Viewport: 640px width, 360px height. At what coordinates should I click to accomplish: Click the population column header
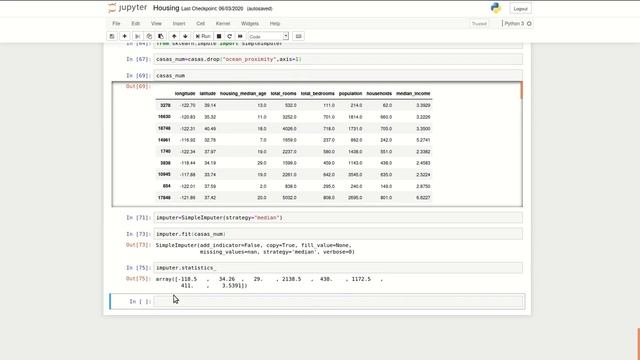tap(350, 93)
